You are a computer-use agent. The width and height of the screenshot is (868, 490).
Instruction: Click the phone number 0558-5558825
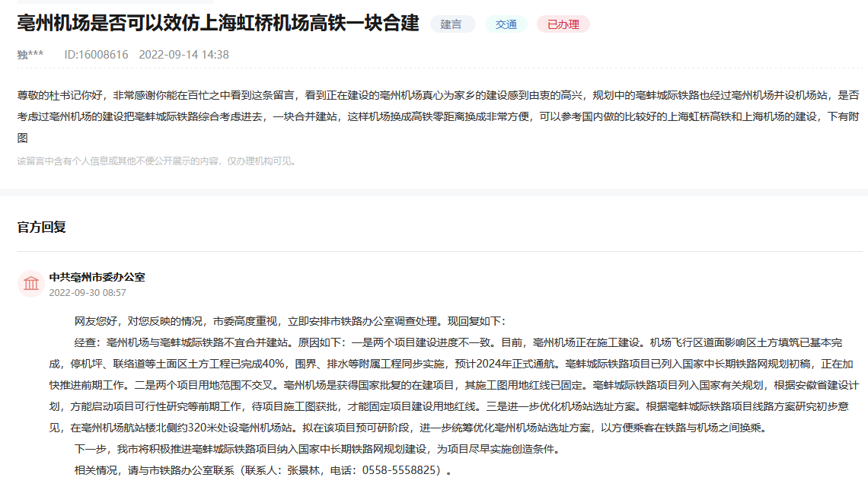pyautogui.click(x=398, y=470)
